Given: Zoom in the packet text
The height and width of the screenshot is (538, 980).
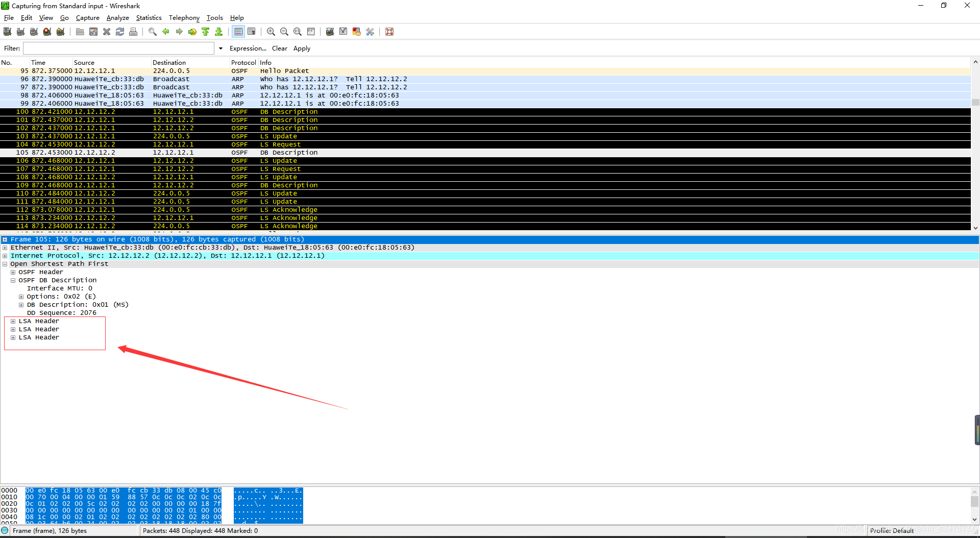Looking at the screenshot, I should (271, 32).
